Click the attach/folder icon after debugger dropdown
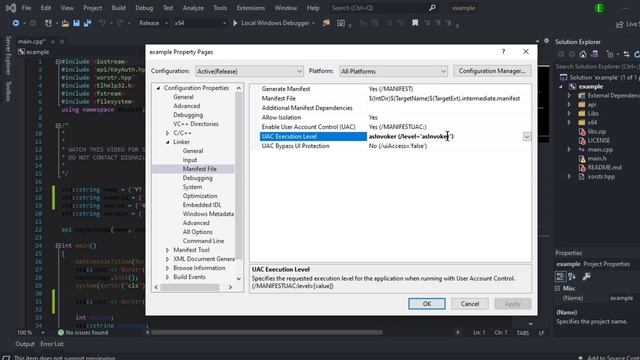The width and height of the screenshot is (640, 360). 326,23
